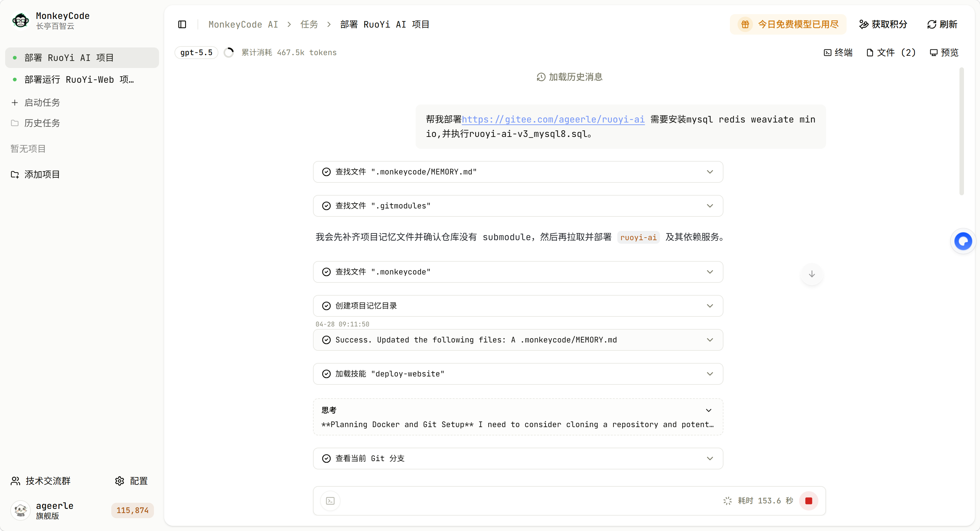Viewport: 980px width, 531px height.
Task: Stop the running task with red stop button
Action: 809,501
